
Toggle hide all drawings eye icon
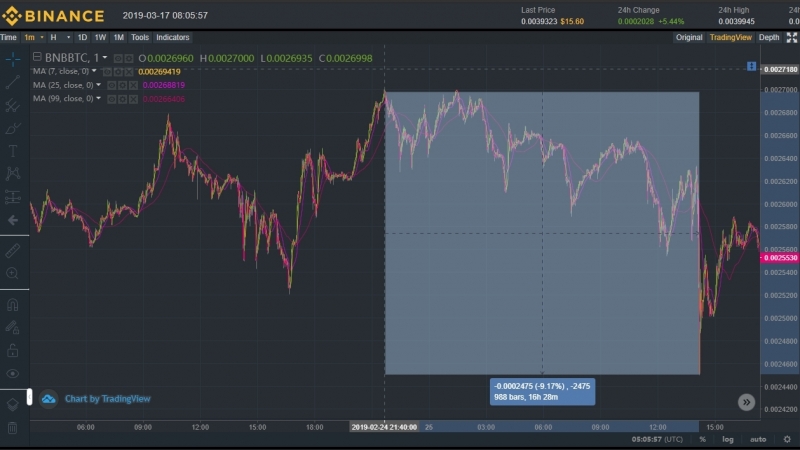pyautogui.click(x=13, y=373)
